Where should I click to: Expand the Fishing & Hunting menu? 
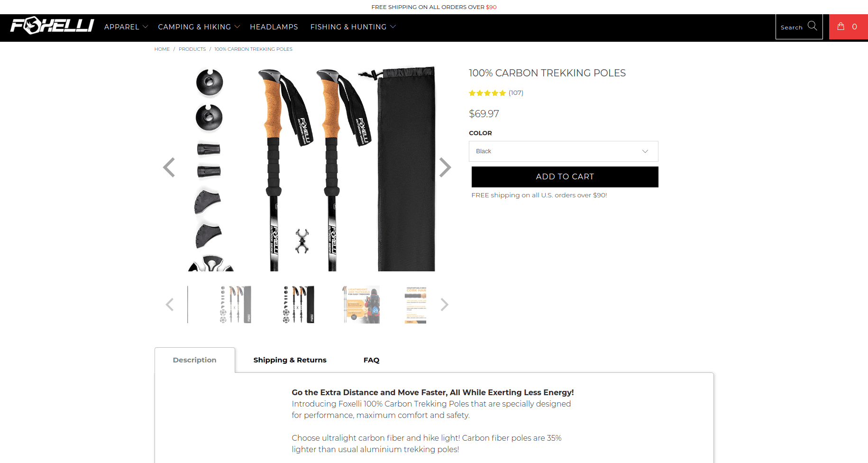(353, 27)
